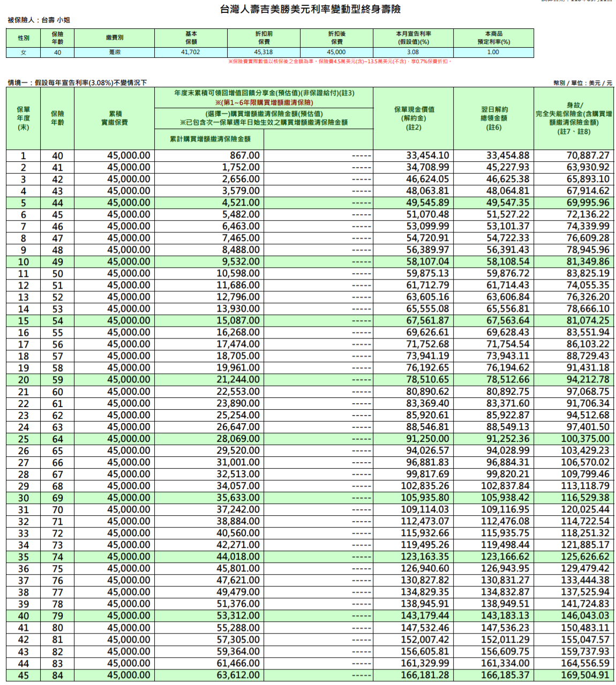616x685 pixels.
Task: Click the 累計購買增額繳清保險金額 sub-header
Action: coord(210,139)
